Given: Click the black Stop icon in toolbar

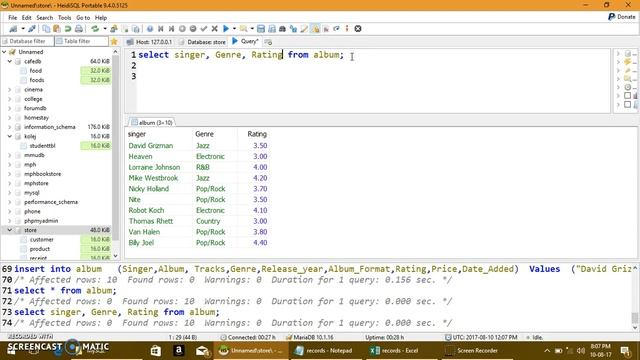Looking at the screenshot, I should coord(358,29).
